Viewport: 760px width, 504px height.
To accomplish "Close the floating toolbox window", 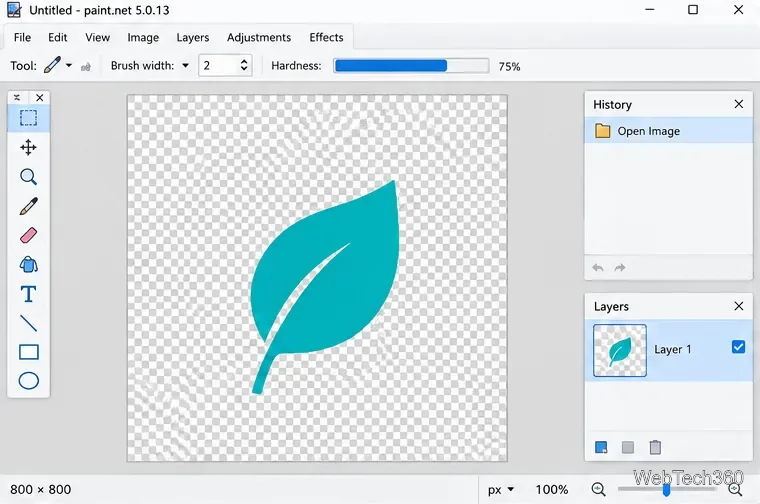I will click(x=40, y=97).
